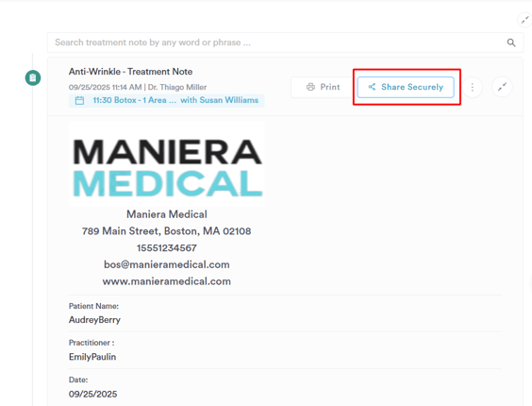The width and height of the screenshot is (532, 406).
Task: Click the clinic phone number 15551234567
Action: click(167, 248)
